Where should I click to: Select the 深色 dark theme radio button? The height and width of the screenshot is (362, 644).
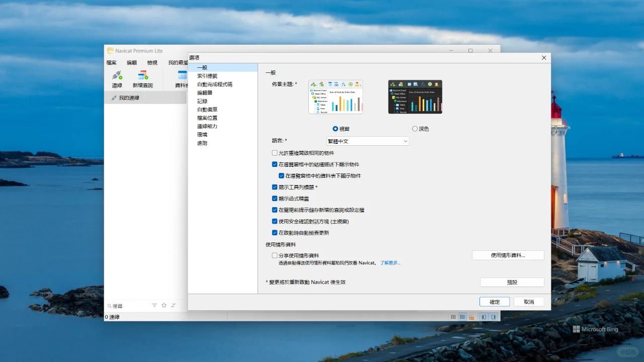pyautogui.click(x=415, y=129)
